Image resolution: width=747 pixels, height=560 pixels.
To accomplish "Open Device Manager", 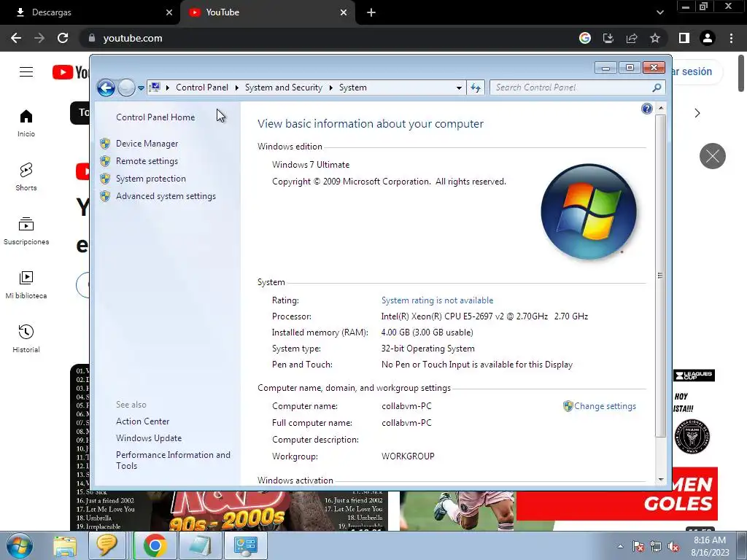I will pos(147,144).
